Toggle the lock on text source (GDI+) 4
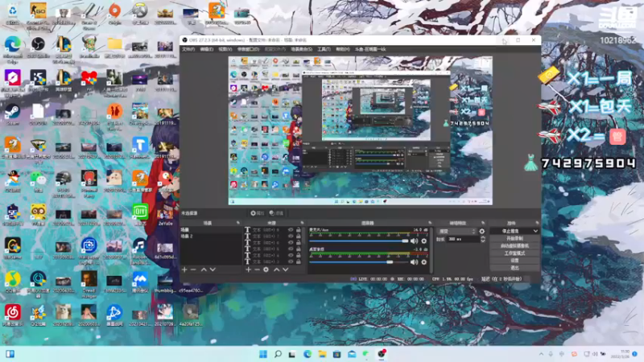 pos(298,255)
